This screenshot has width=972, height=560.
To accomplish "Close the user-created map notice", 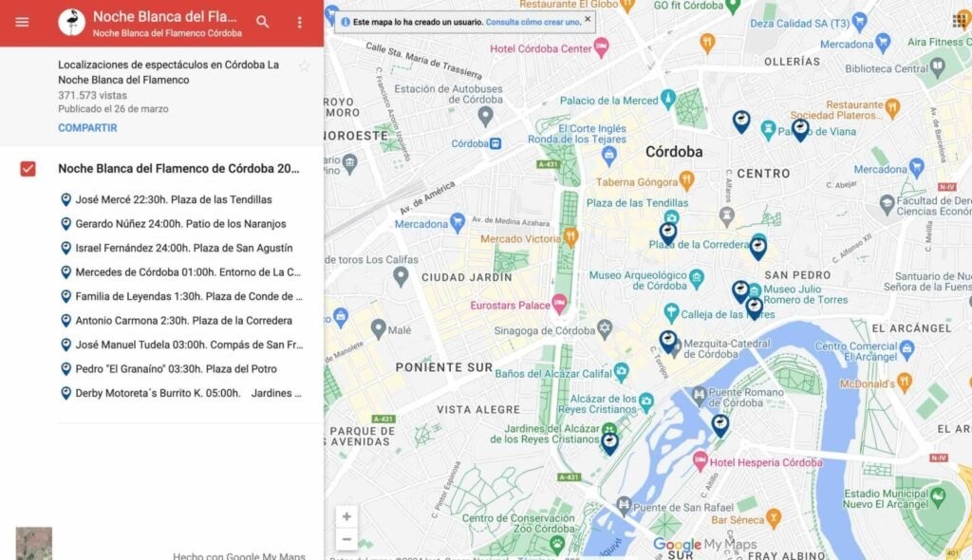I will (x=587, y=19).
